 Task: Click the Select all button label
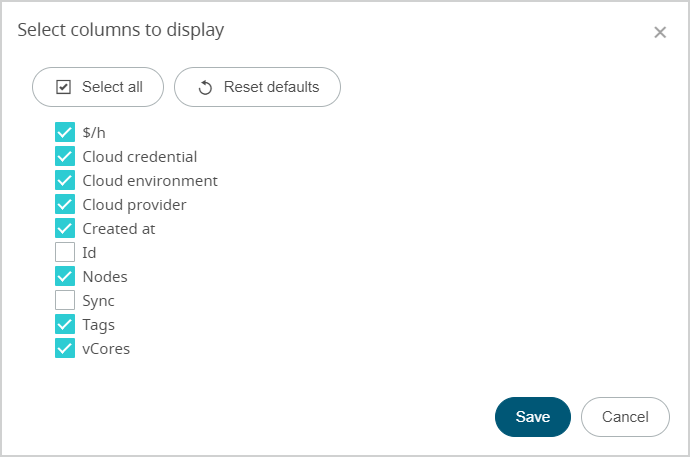[x=112, y=87]
